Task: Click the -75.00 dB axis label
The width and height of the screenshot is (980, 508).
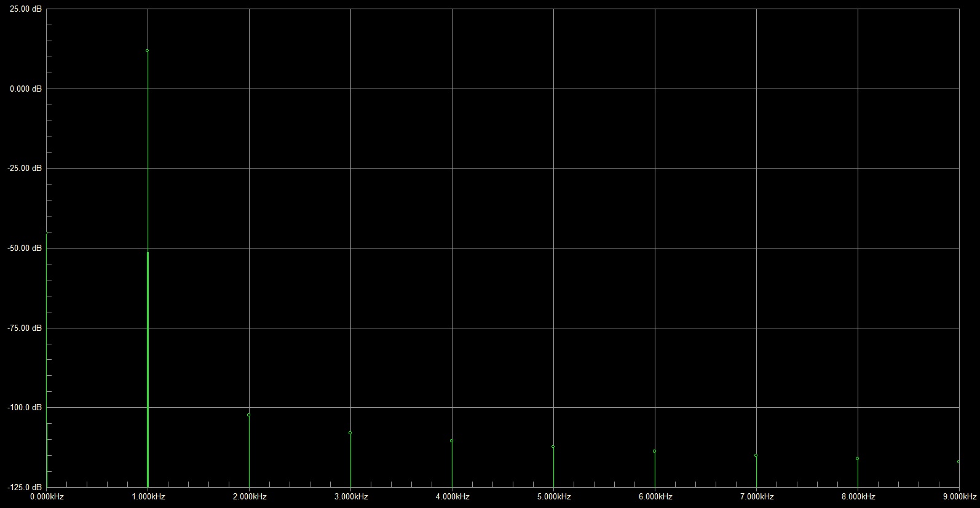Action: [25, 328]
